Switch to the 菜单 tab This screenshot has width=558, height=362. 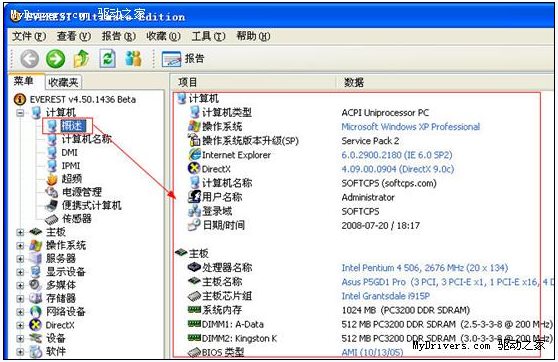(24, 82)
